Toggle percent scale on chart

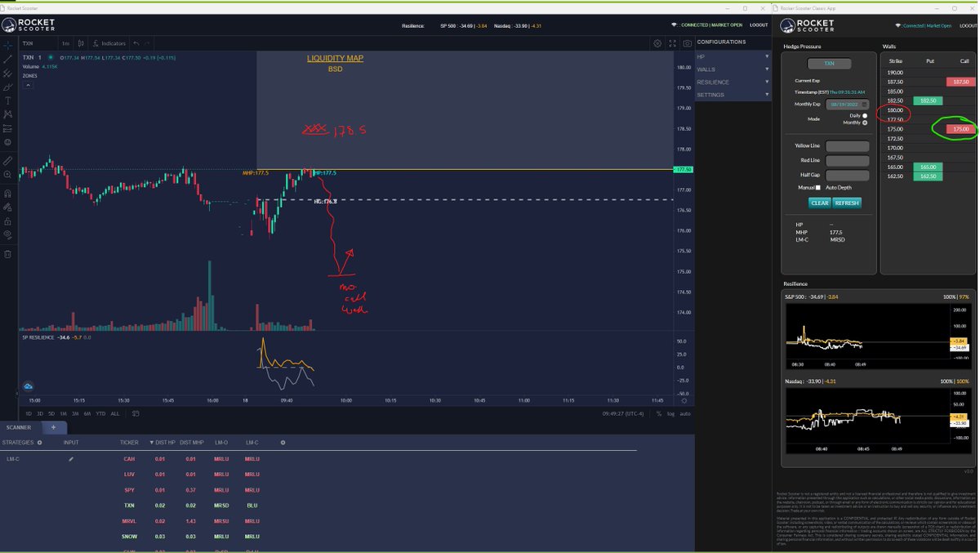pos(659,413)
